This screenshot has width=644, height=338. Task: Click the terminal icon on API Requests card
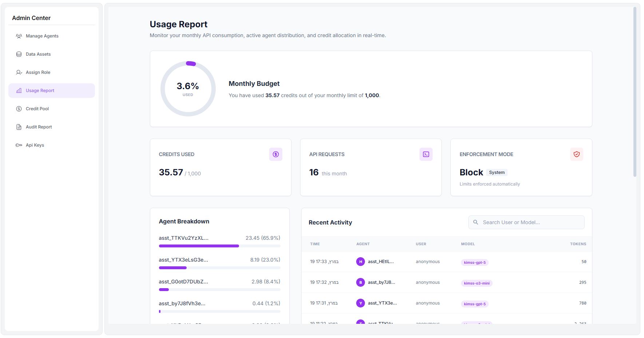point(426,154)
